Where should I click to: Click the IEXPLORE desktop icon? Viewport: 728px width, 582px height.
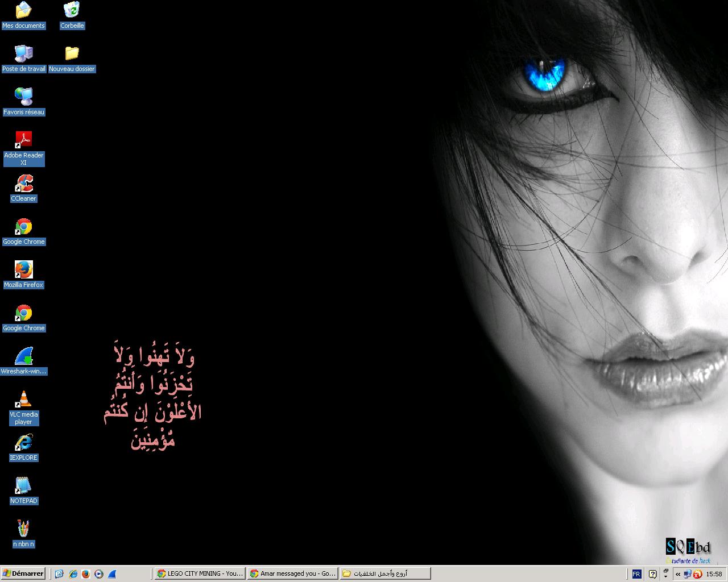[x=23, y=443]
